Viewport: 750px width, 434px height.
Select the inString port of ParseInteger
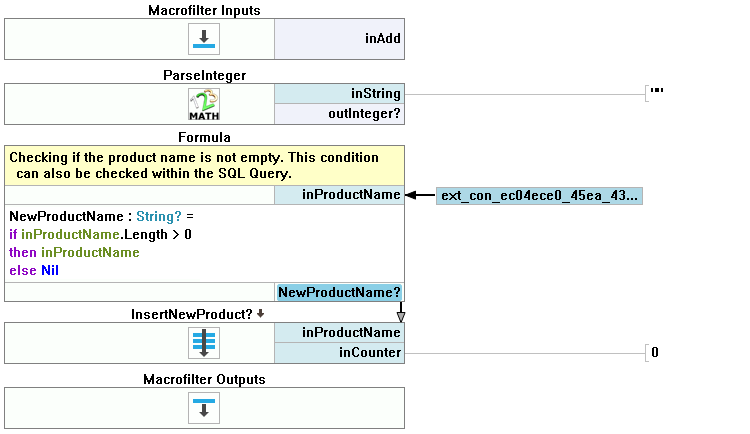(339, 94)
